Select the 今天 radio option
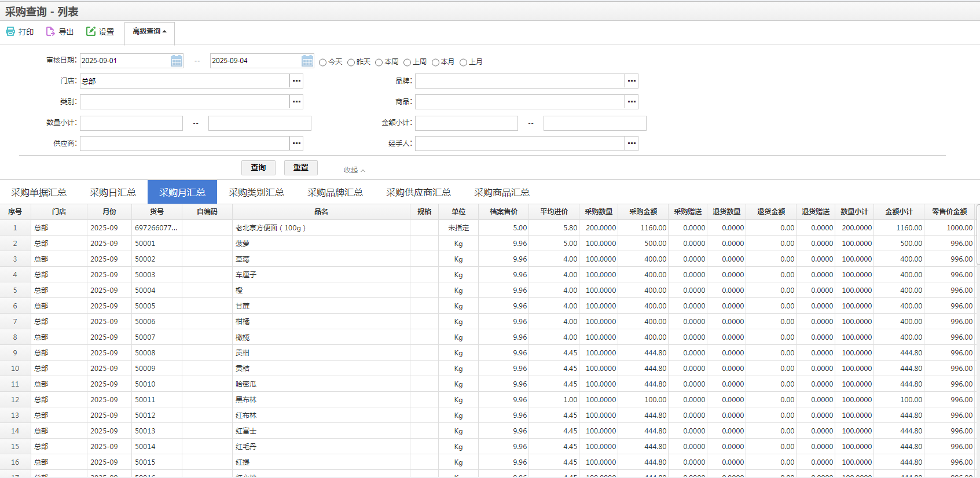The image size is (980, 478). (323, 62)
